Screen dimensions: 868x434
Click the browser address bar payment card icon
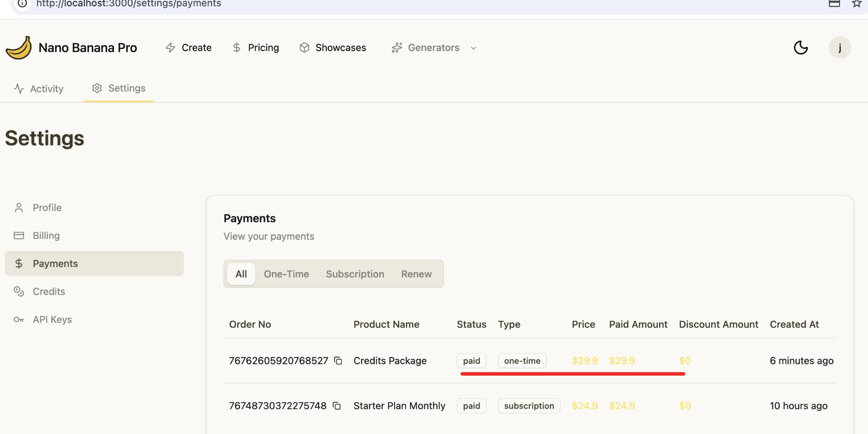[834, 4]
